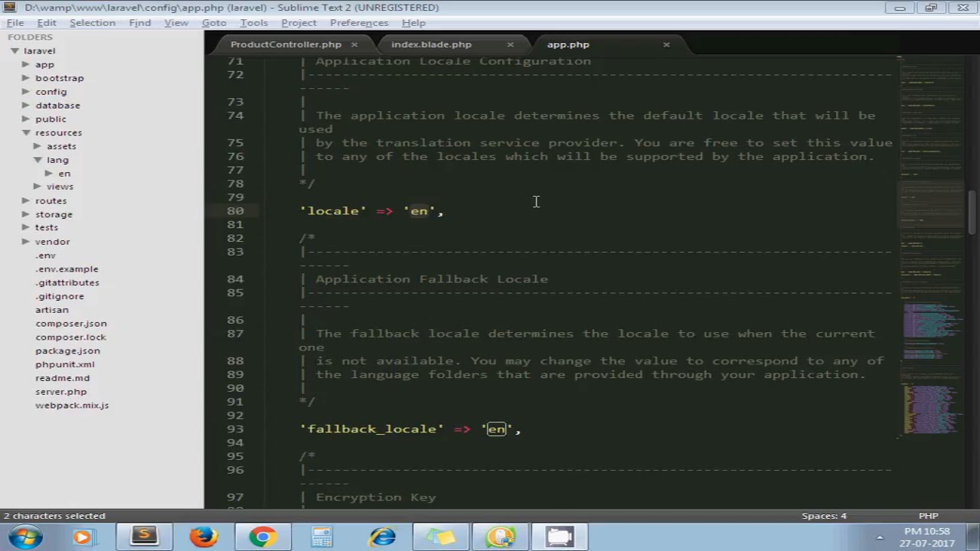Open the taskbar clock and date

click(x=926, y=537)
